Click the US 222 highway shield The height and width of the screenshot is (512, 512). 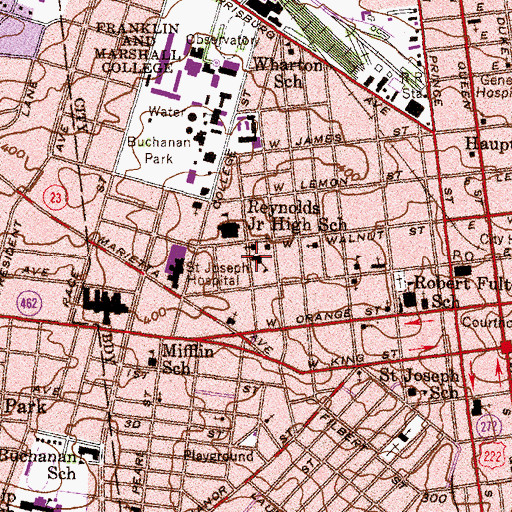pyautogui.click(x=491, y=455)
